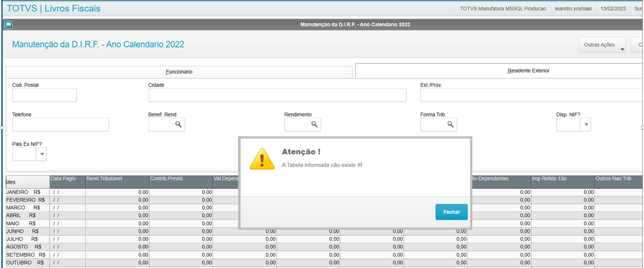Select the OUTUBRO row
644x268 pixels.
click(x=324, y=263)
